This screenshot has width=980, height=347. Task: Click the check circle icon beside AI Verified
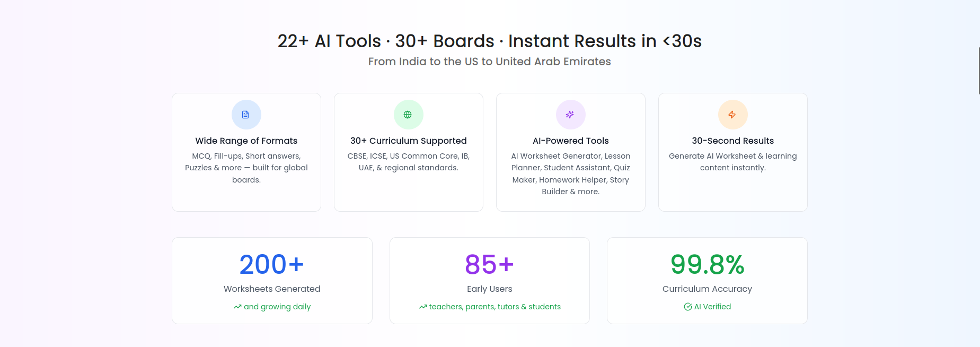pos(688,307)
